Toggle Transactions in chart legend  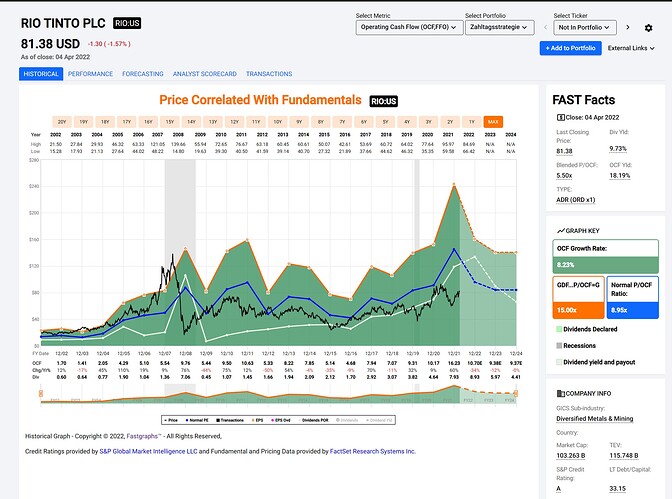230,420
